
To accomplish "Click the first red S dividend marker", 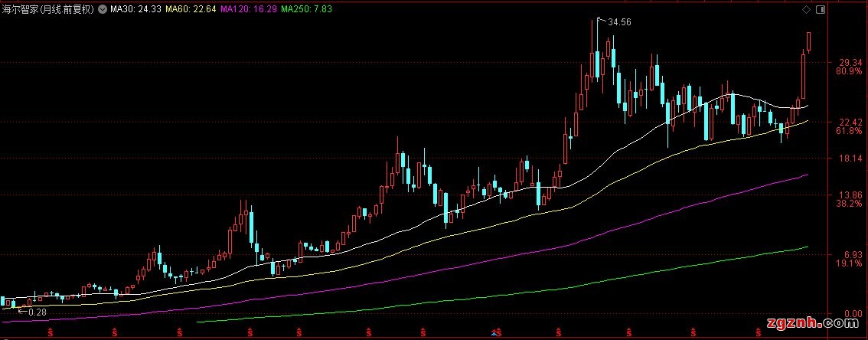I will (51, 333).
